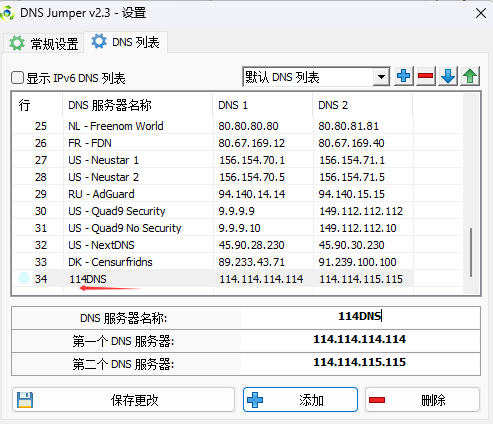Move entry up with green arrow icon
Viewport: 493px width, 424px height.
tap(470, 76)
